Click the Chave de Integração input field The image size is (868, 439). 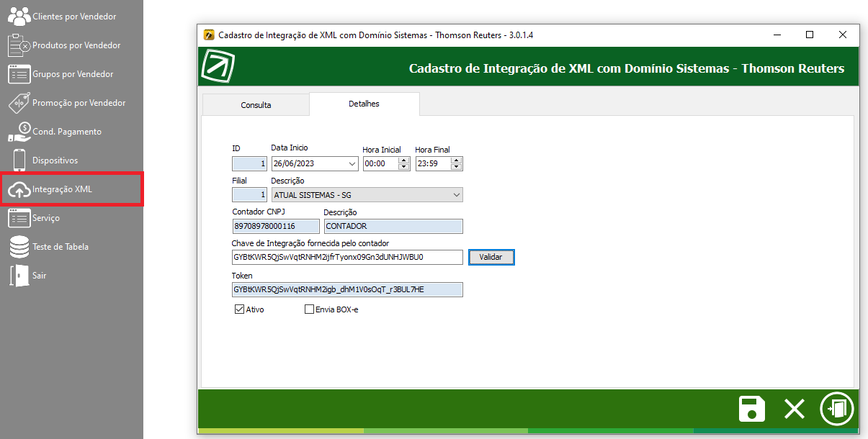coord(347,257)
